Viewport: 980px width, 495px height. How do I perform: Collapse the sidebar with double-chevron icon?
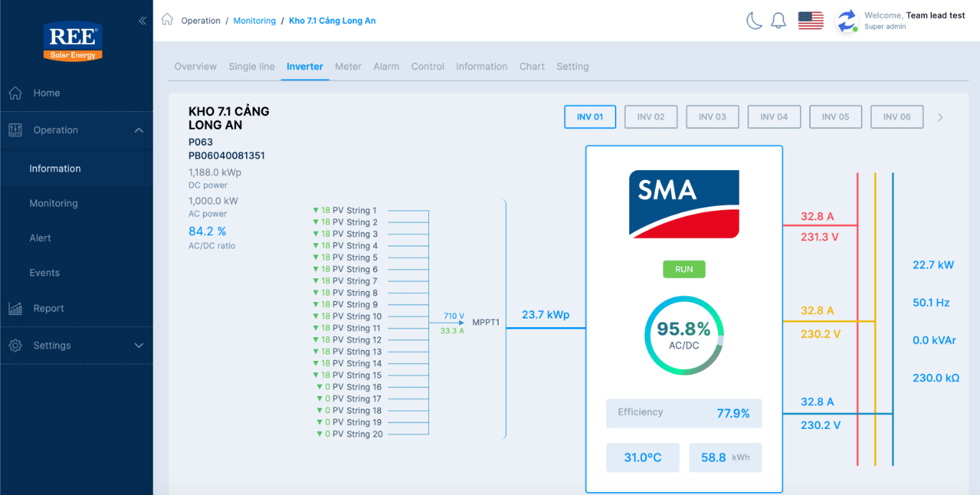(142, 21)
